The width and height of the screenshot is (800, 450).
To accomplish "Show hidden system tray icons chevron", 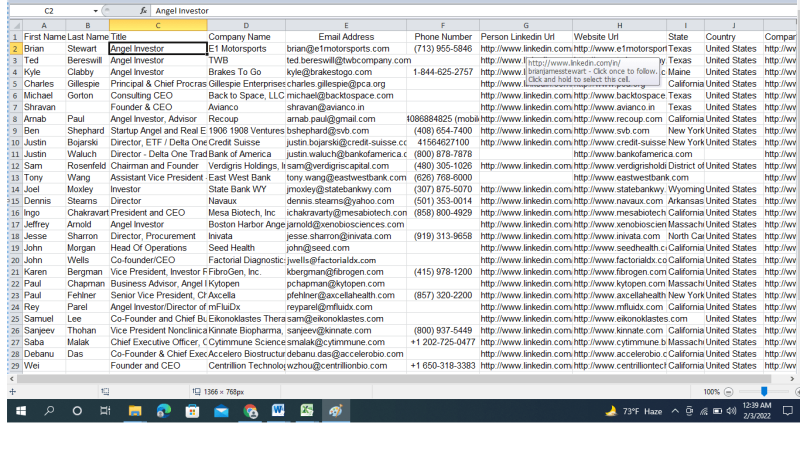I will tap(675, 411).
